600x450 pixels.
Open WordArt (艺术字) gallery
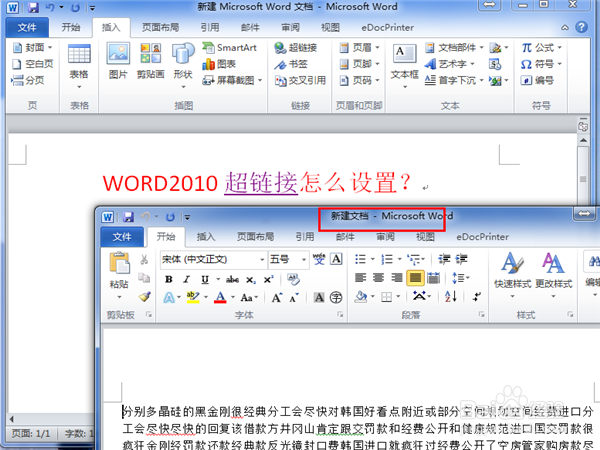[x=450, y=64]
